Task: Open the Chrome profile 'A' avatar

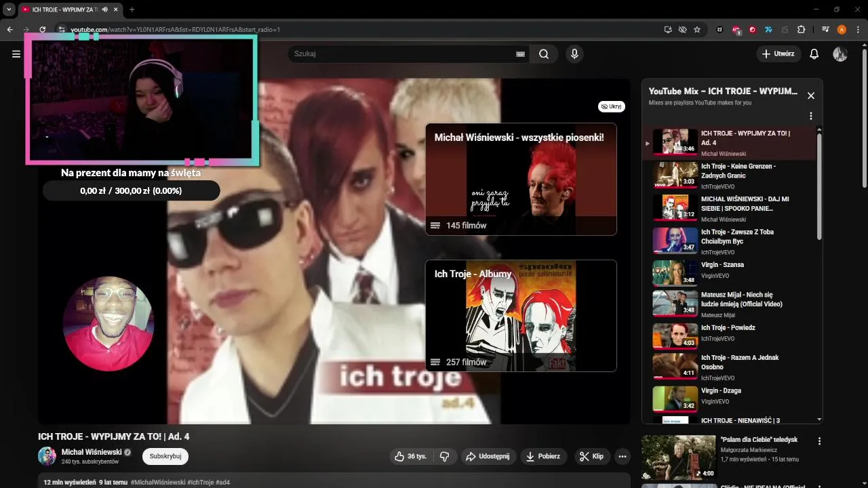Action: coord(842,30)
